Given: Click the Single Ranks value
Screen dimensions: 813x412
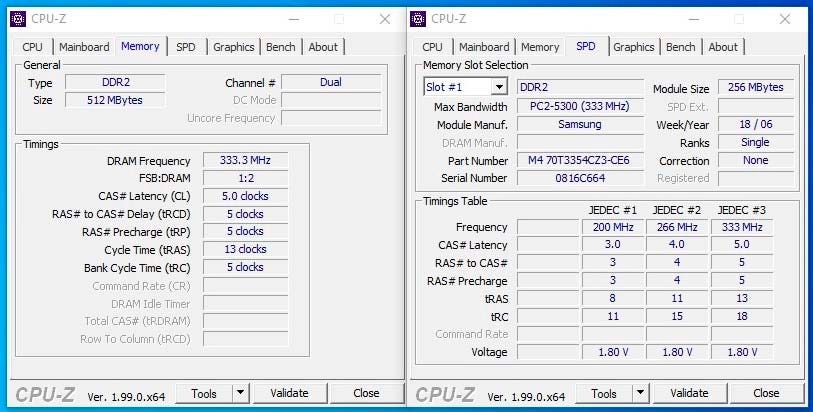Looking at the screenshot, I should 755,143.
